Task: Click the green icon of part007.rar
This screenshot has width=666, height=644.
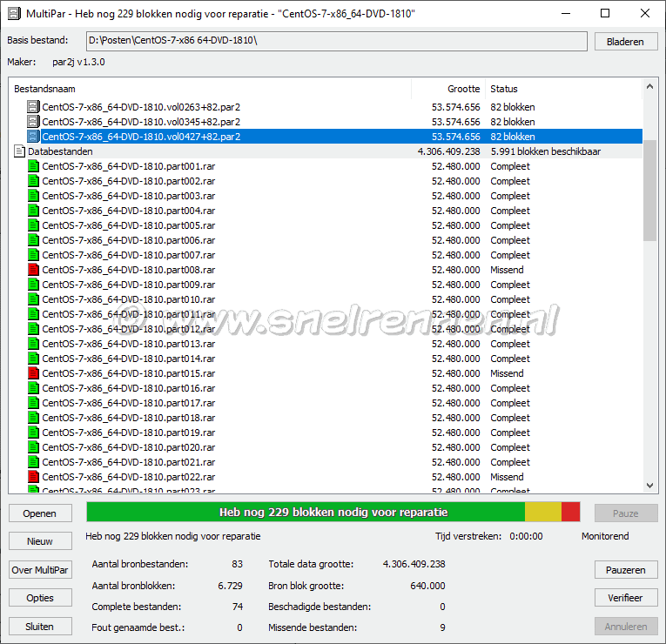Action: pyautogui.click(x=33, y=255)
